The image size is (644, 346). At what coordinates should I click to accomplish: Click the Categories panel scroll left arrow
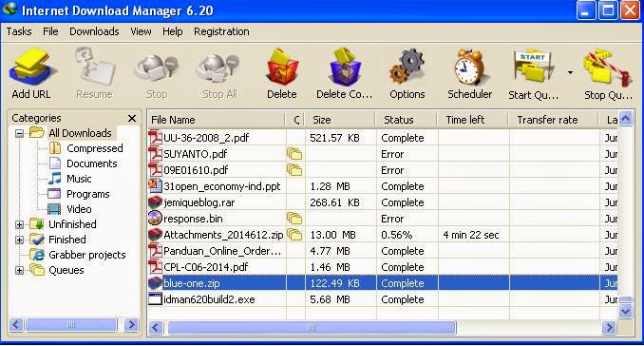(x=16, y=325)
